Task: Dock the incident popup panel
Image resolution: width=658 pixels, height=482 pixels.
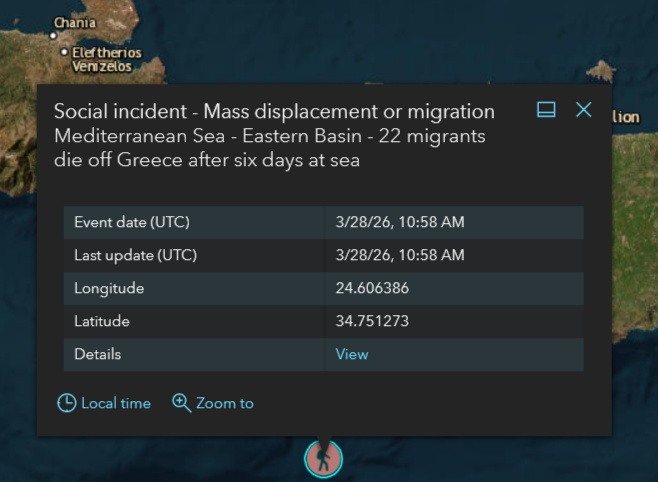Action: (x=546, y=110)
